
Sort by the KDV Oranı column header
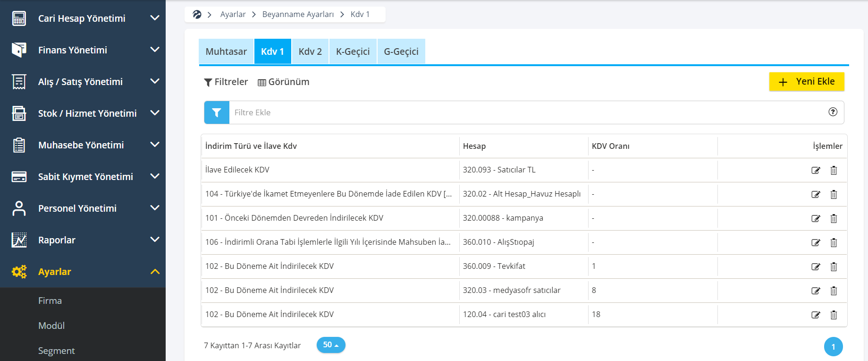(x=611, y=146)
